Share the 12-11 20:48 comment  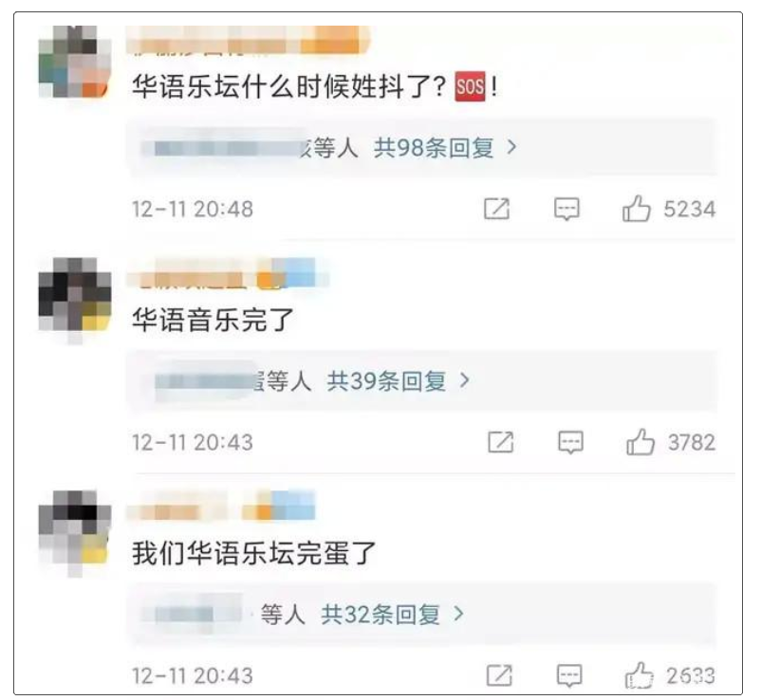click(x=496, y=209)
